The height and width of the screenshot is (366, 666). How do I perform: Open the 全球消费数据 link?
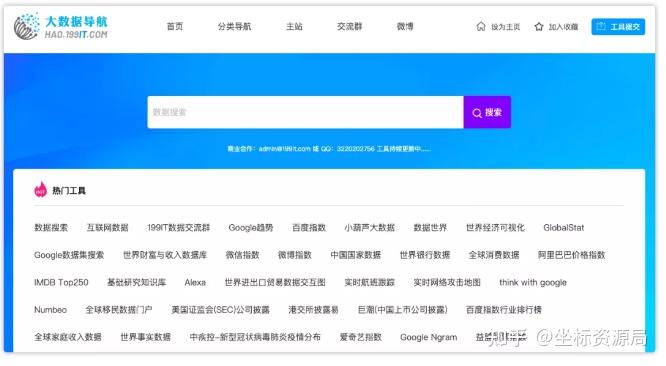(494, 255)
